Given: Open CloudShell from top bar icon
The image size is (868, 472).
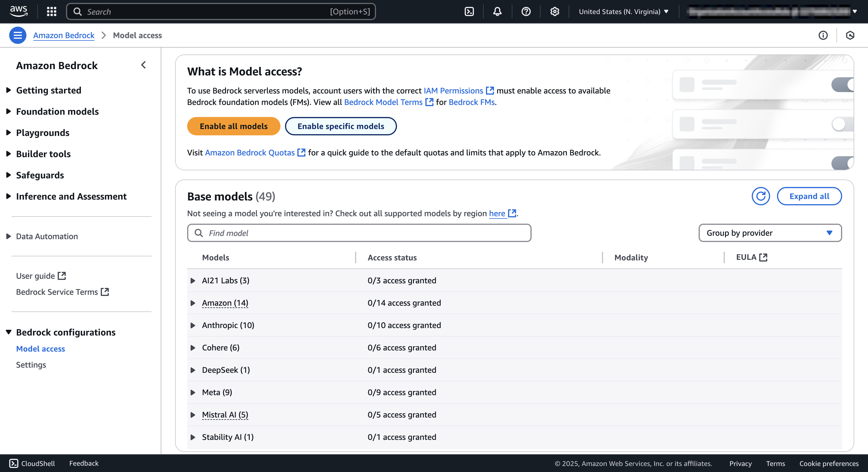Looking at the screenshot, I should (469, 11).
